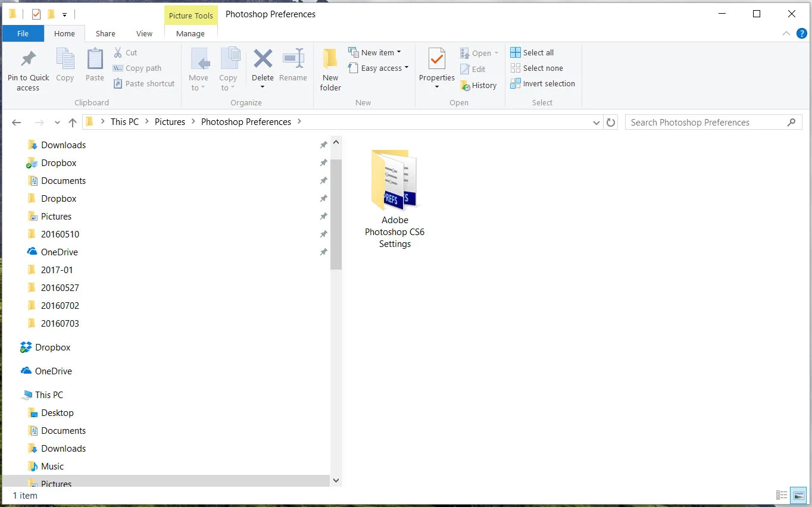The image size is (812, 507).
Task: Click the Properties quick toolbar checkmark
Action: click(36, 14)
